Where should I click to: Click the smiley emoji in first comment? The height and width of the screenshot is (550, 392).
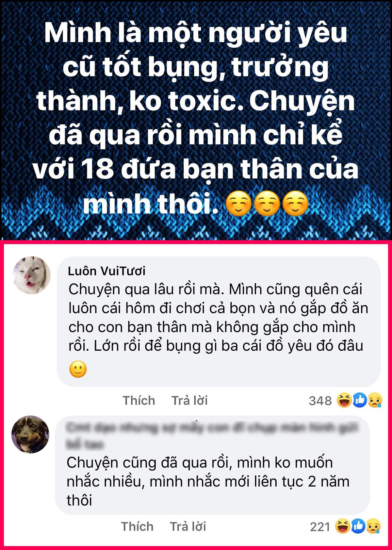78,369
